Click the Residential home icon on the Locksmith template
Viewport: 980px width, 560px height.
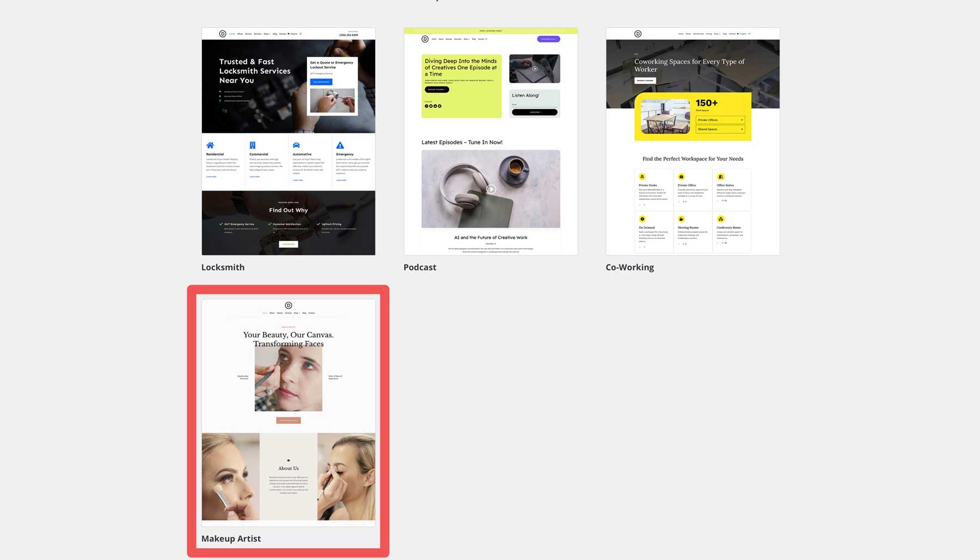pos(210,145)
